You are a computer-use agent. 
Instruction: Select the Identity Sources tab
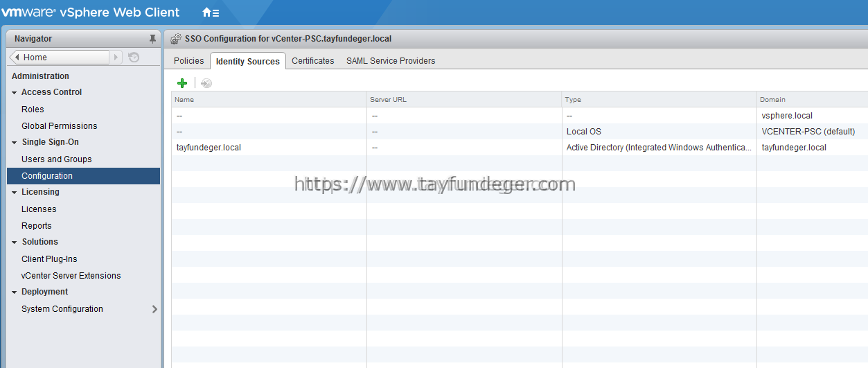(247, 61)
